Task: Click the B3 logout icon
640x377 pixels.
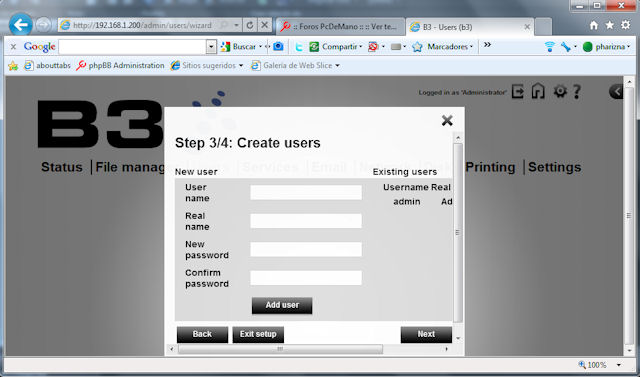Action: tap(518, 91)
